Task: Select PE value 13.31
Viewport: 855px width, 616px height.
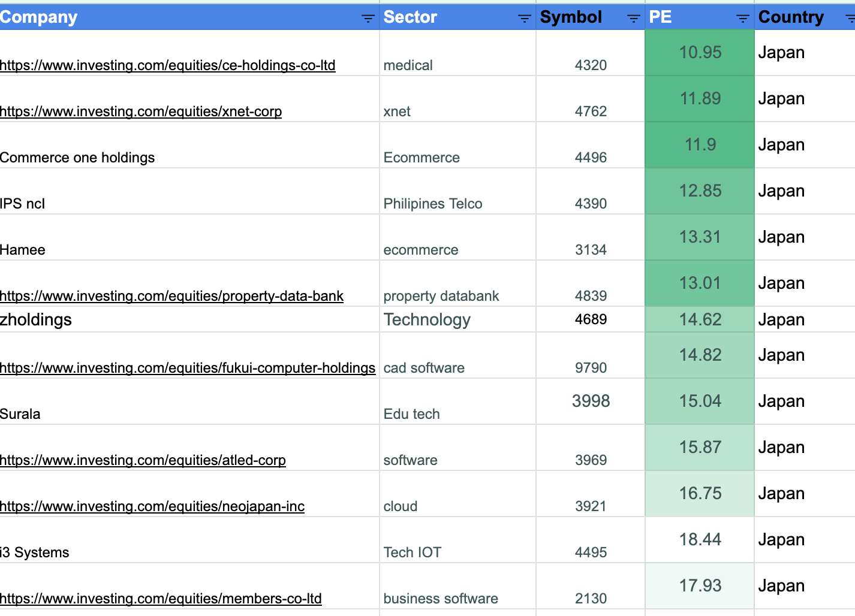Action: tap(700, 237)
